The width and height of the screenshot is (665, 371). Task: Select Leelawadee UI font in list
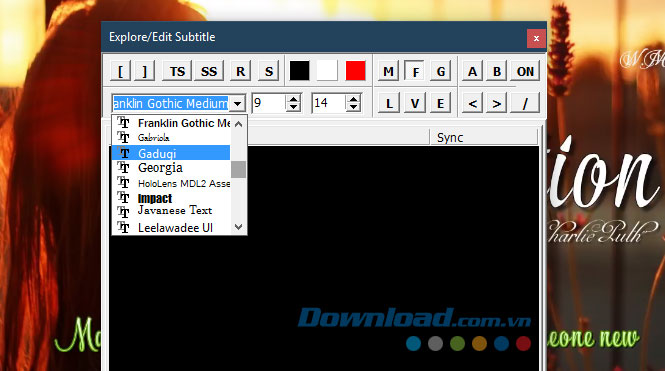pos(171,228)
